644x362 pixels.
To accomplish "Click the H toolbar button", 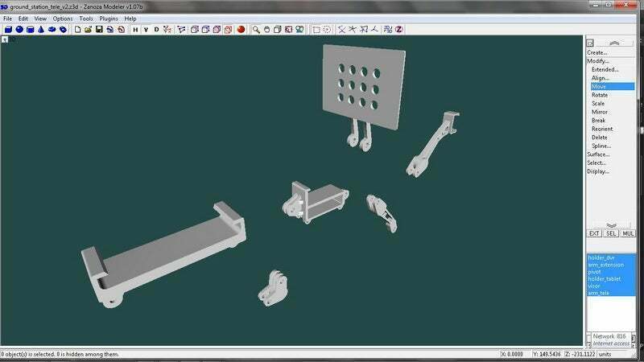I will pos(135,30).
